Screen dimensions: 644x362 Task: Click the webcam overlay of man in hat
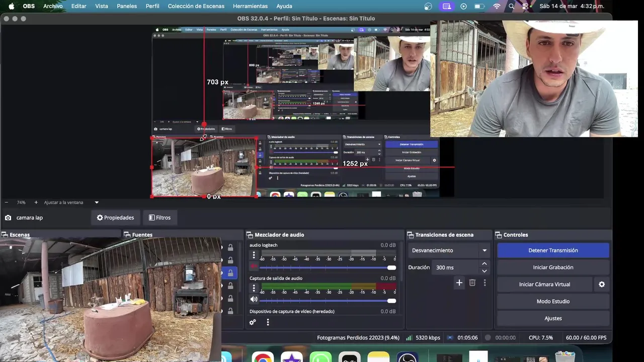click(x=534, y=79)
